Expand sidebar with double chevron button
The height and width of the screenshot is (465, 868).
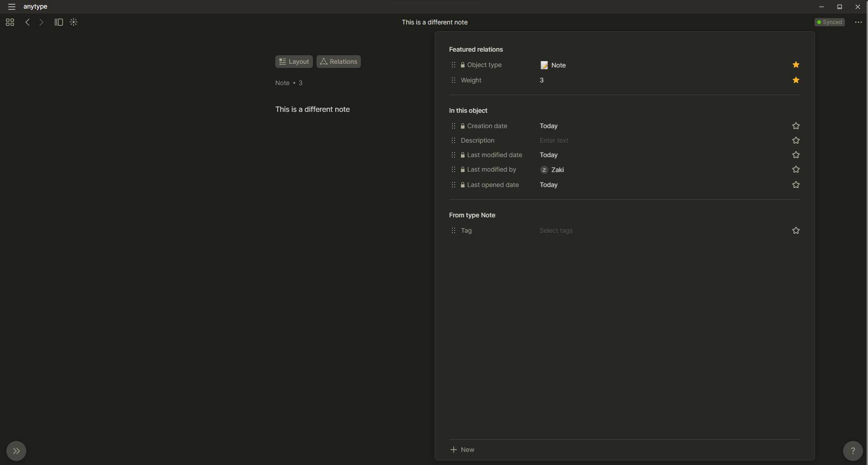click(x=16, y=451)
